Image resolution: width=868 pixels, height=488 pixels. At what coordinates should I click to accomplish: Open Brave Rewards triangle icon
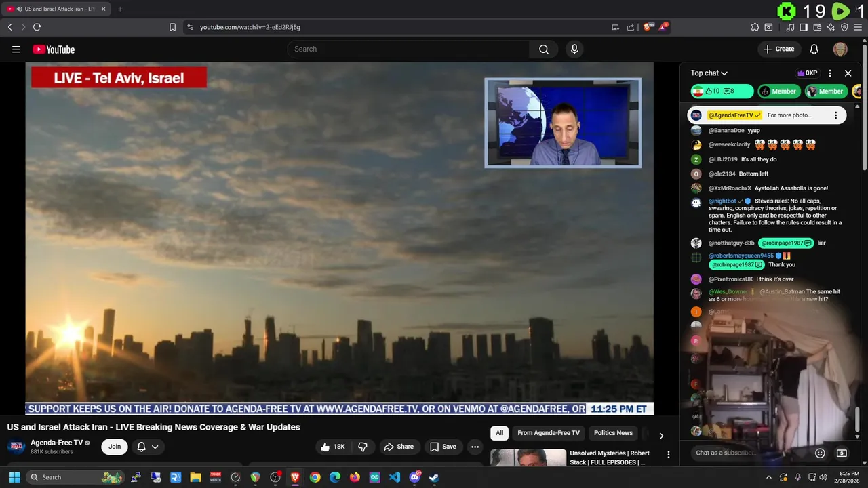663,27
